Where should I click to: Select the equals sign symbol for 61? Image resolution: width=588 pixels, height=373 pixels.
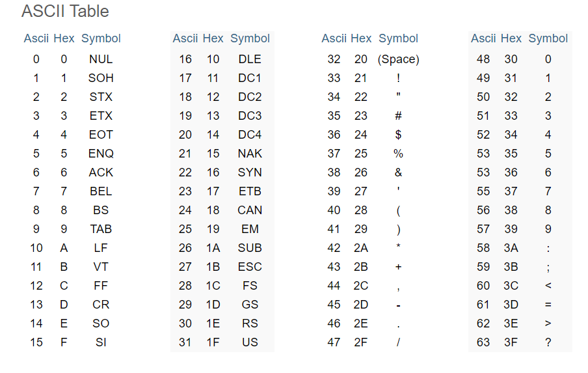(x=548, y=305)
